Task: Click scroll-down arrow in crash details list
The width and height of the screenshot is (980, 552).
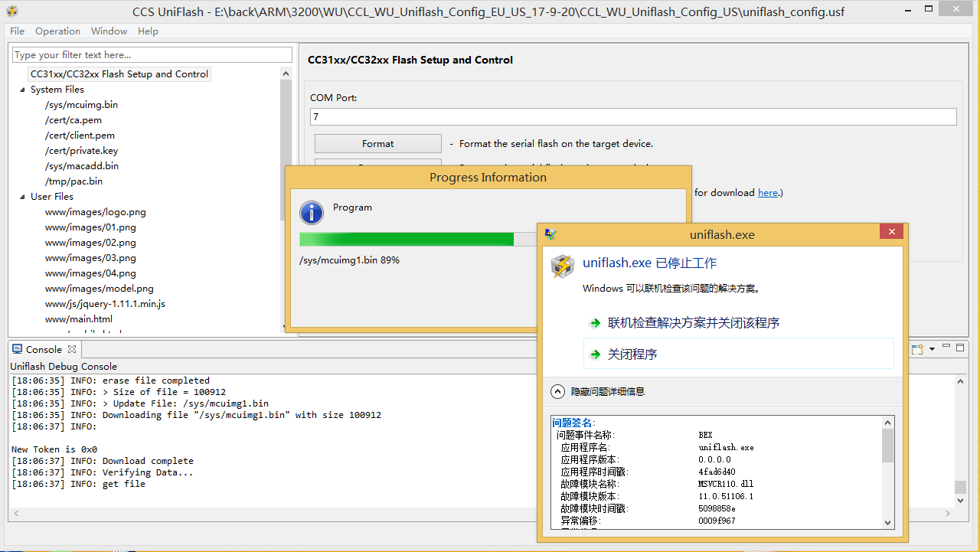Action: pyautogui.click(x=888, y=522)
